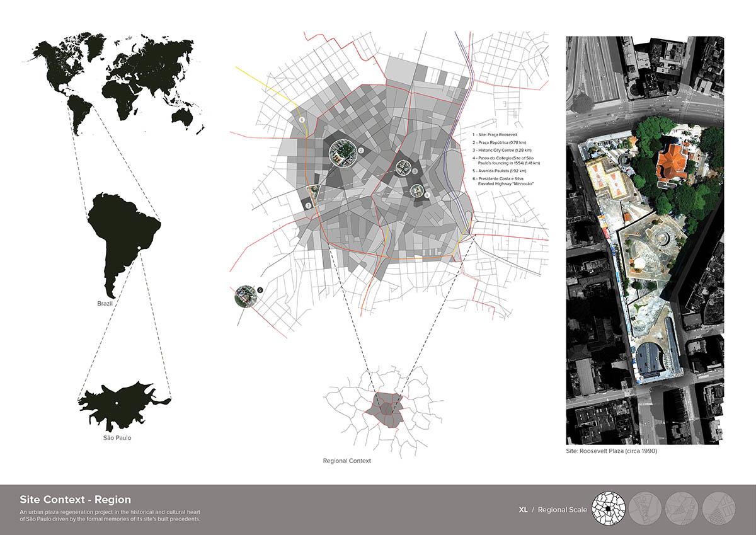Screen dimensions: 756x535
Task: Click the 'XL / Regional Scale' label
Action: point(552,510)
